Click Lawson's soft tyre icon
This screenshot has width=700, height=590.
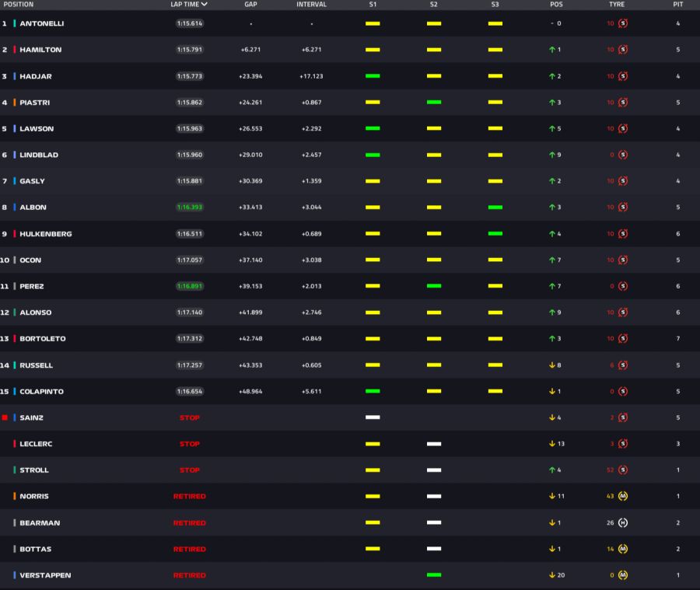click(623, 128)
